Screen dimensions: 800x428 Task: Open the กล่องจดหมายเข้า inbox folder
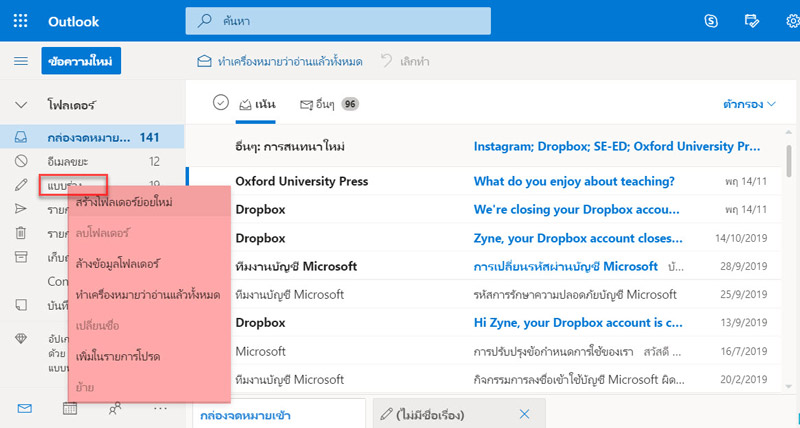[x=92, y=137]
